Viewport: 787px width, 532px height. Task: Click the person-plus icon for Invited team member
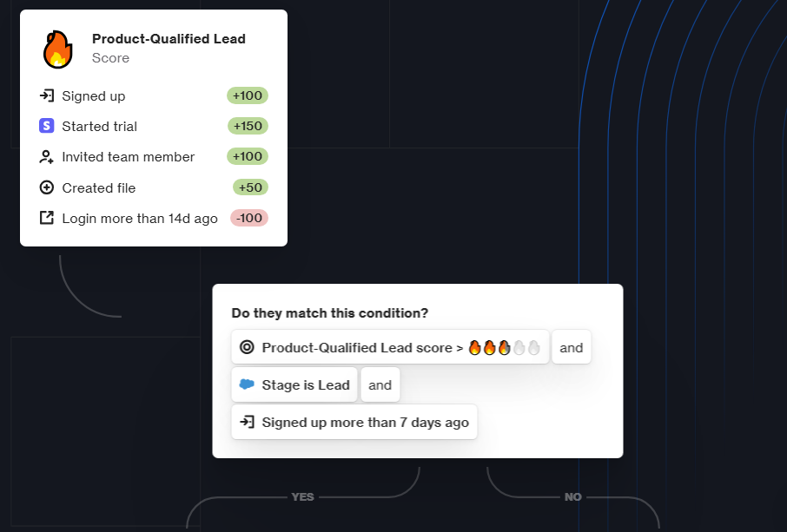pyautogui.click(x=47, y=157)
